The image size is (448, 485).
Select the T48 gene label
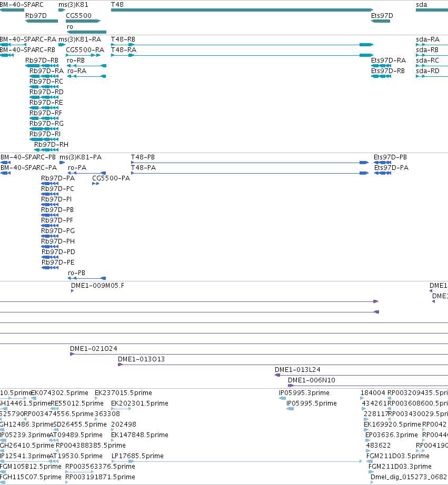[x=117, y=5]
